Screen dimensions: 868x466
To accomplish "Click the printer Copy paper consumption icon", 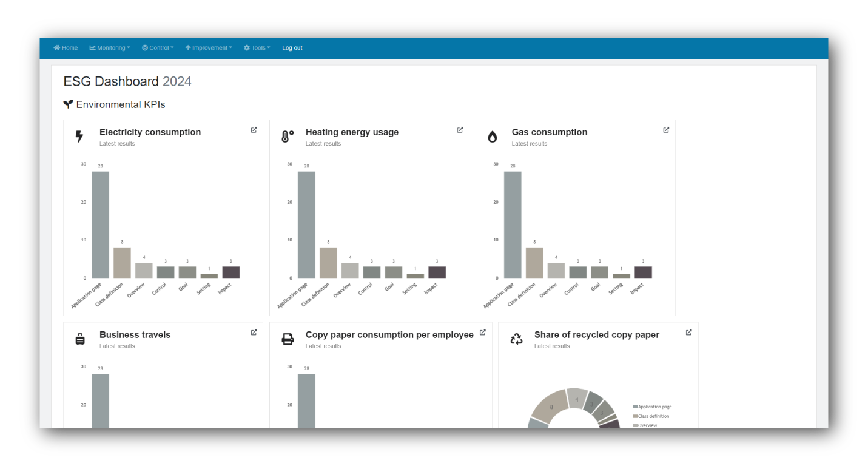I will pos(286,339).
